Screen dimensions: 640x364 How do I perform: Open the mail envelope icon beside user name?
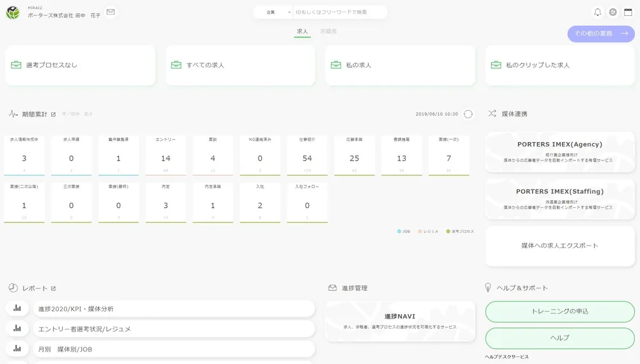pos(111,12)
